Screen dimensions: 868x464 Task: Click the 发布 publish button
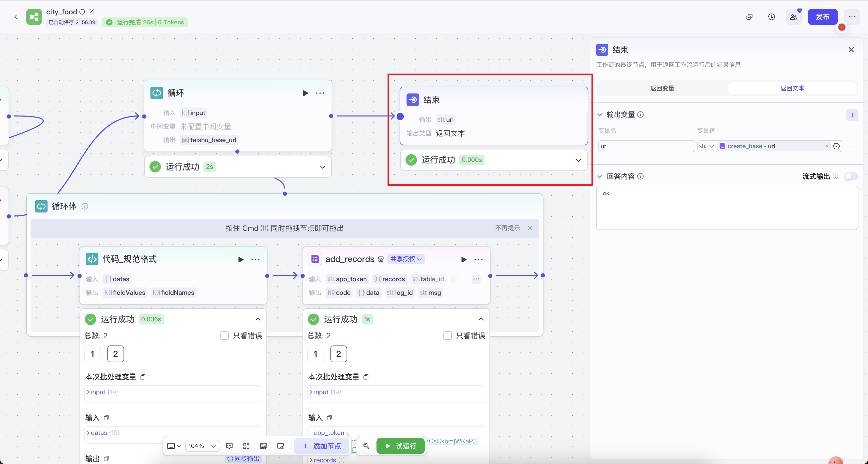[822, 17]
